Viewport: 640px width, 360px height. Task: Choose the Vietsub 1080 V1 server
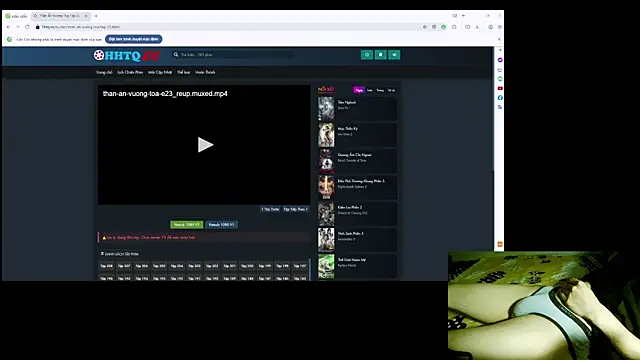pyautogui.click(x=222, y=224)
